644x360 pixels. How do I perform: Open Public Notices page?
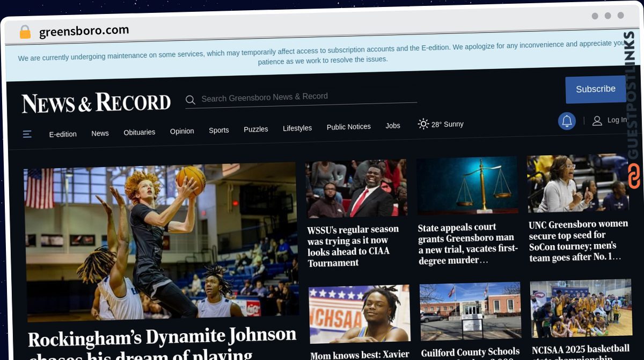[348, 127]
